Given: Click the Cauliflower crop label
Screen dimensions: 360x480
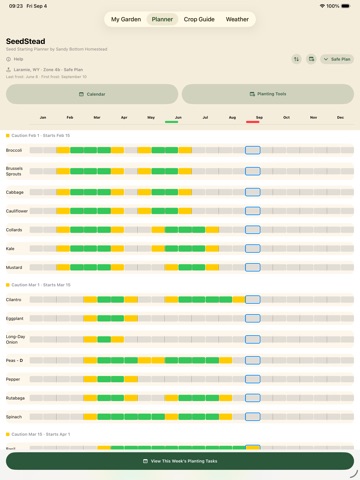Looking at the screenshot, I should tap(17, 211).
